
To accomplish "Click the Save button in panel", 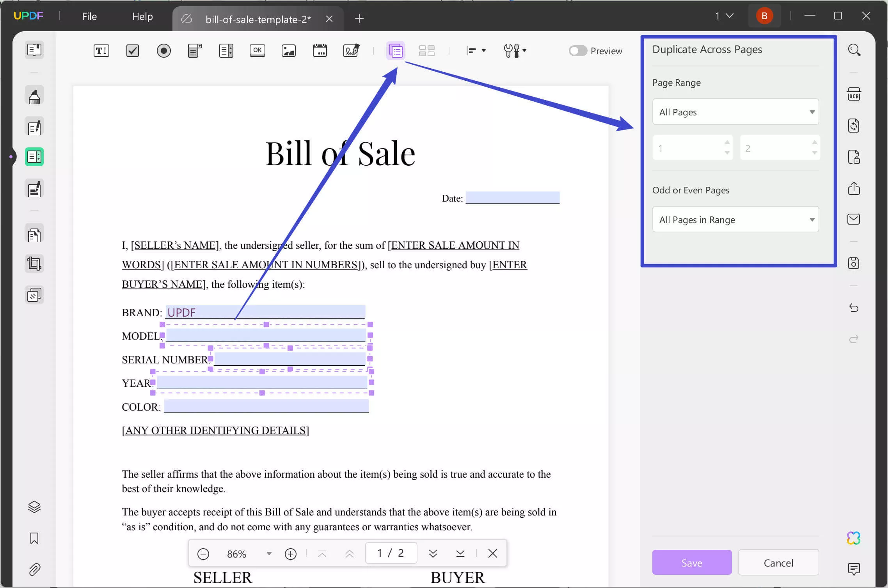I will tap(692, 563).
